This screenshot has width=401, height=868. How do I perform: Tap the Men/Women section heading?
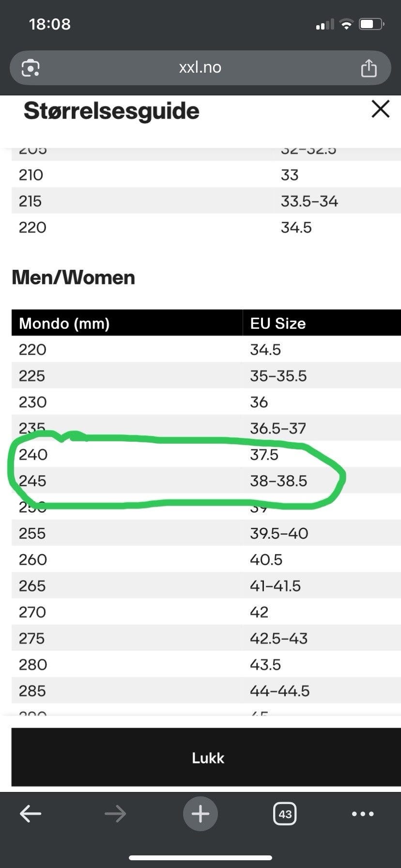pos(74,278)
